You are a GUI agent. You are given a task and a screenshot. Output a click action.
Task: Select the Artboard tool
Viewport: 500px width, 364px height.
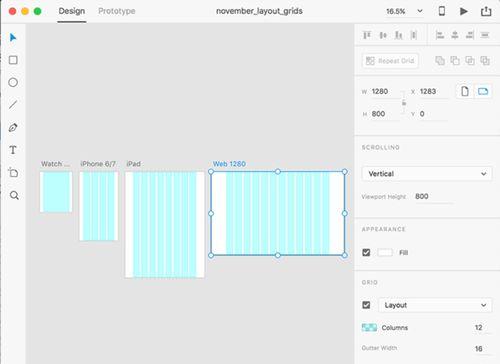13,173
